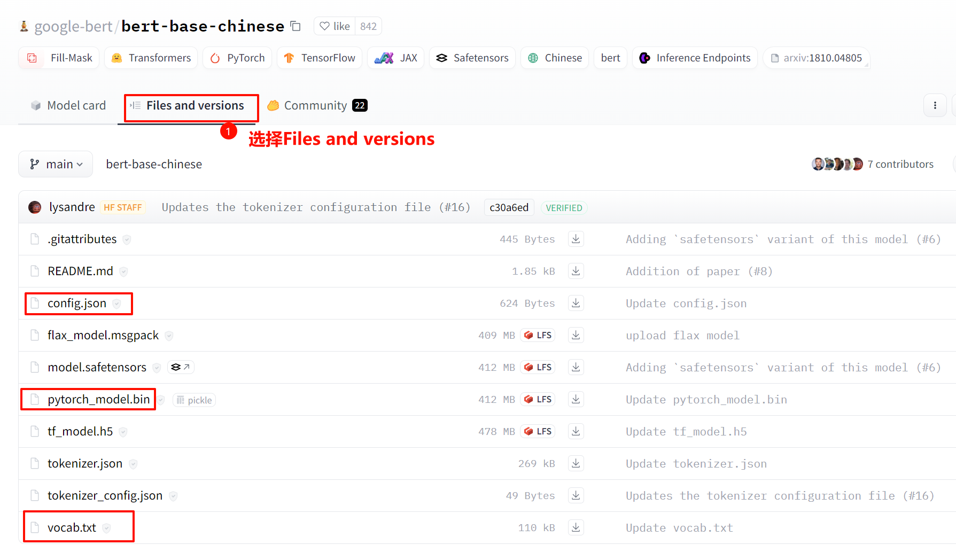Select the Fill-Mask task tag
956x560 pixels.
(60, 58)
